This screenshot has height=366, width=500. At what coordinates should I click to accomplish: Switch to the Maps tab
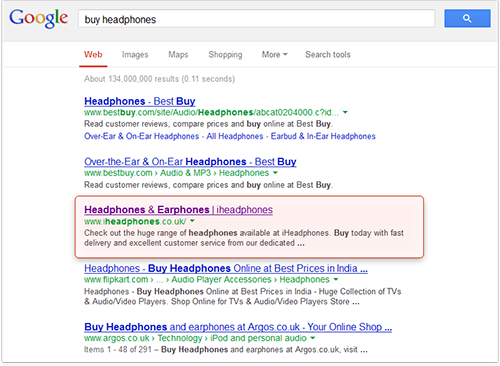coord(178,54)
